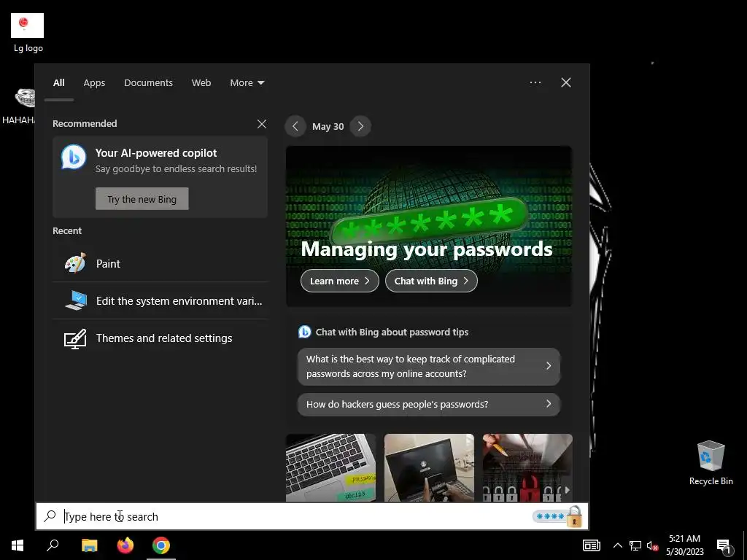Click the taskbar search icon
Image resolution: width=747 pixels, height=560 pixels.
coord(53,545)
